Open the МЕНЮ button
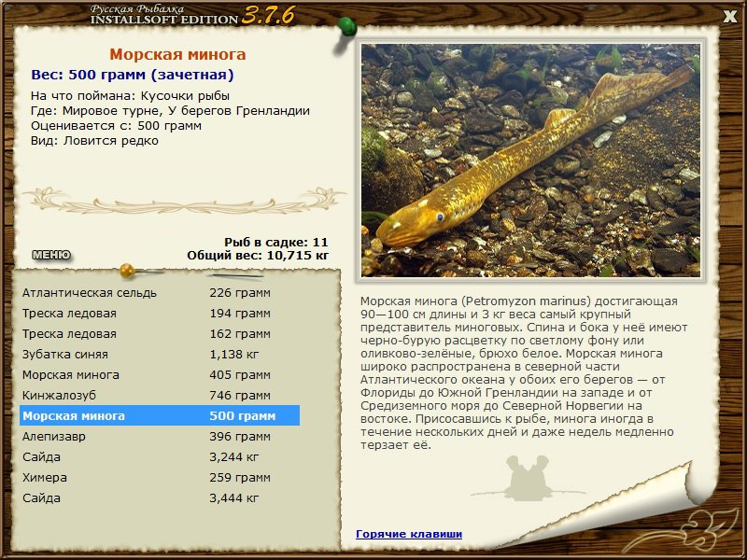This screenshot has width=747, height=560. (51, 255)
